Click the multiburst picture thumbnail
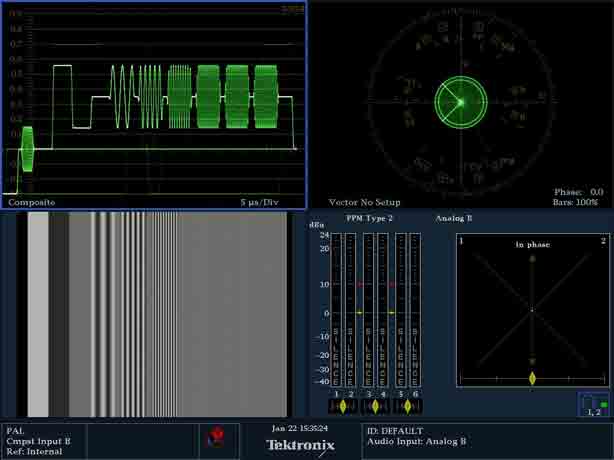This screenshot has height=460, width=614. tap(153, 314)
